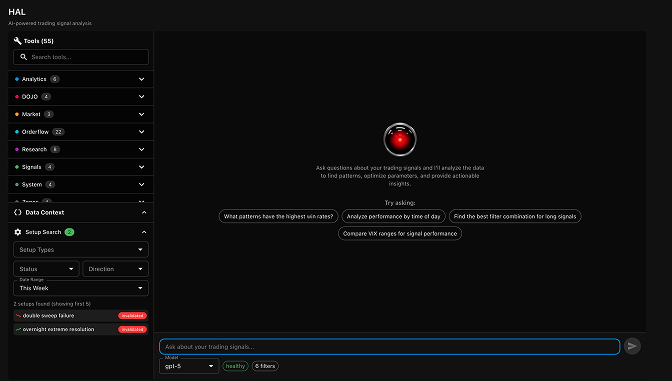This screenshot has width=672, height=381.
Task: Click the wrench Tools icon
Action: click(x=18, y=41)
